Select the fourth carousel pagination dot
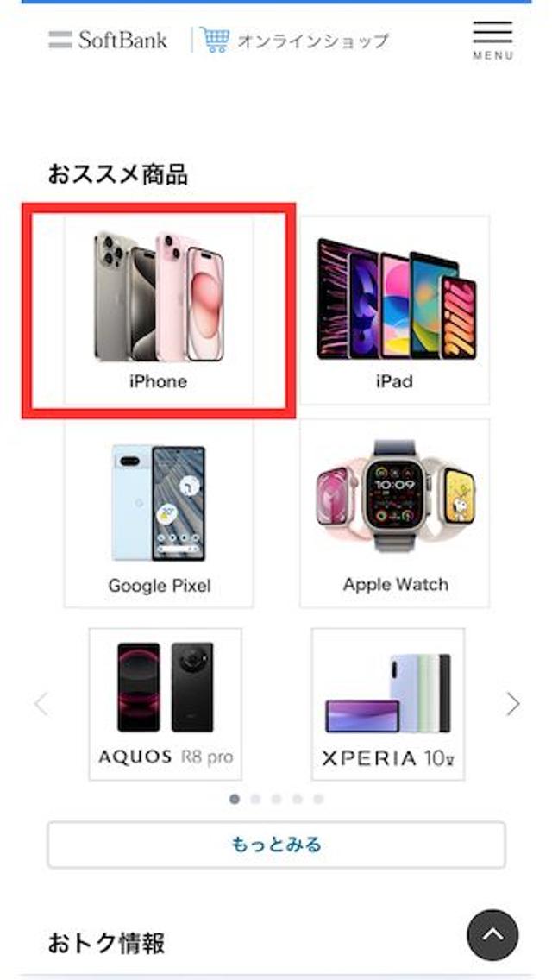Viewport: 552px width, 980px height. [x=298, y=799]
